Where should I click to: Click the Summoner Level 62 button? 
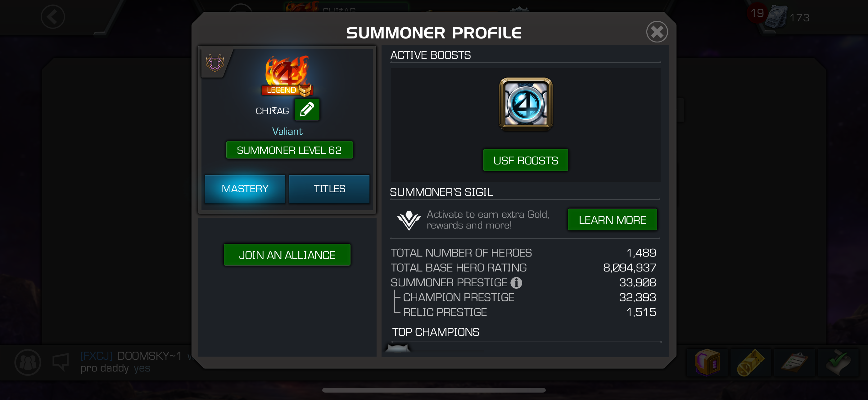pyautogui.click(x=289, y=150)
